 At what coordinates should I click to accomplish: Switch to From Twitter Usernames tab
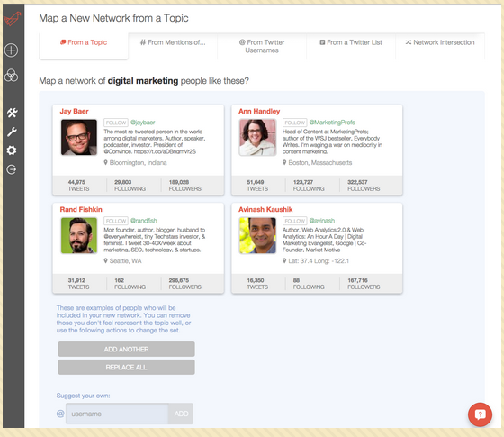click(262, 46)
